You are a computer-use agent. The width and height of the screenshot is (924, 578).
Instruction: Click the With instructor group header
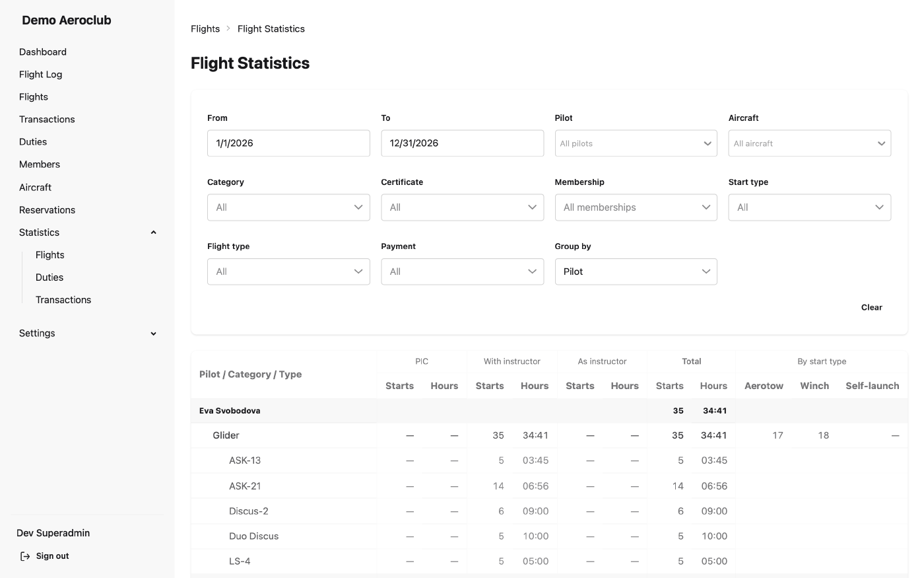pos(512,361)
